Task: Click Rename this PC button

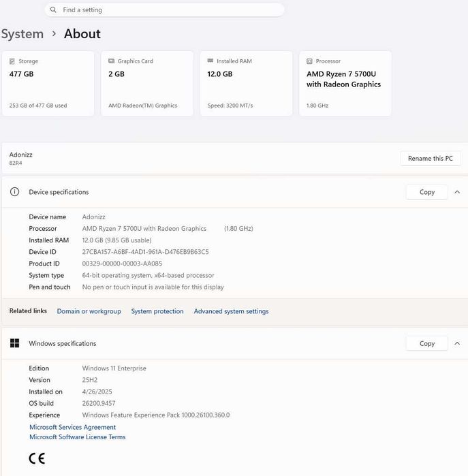Action: 431,159
